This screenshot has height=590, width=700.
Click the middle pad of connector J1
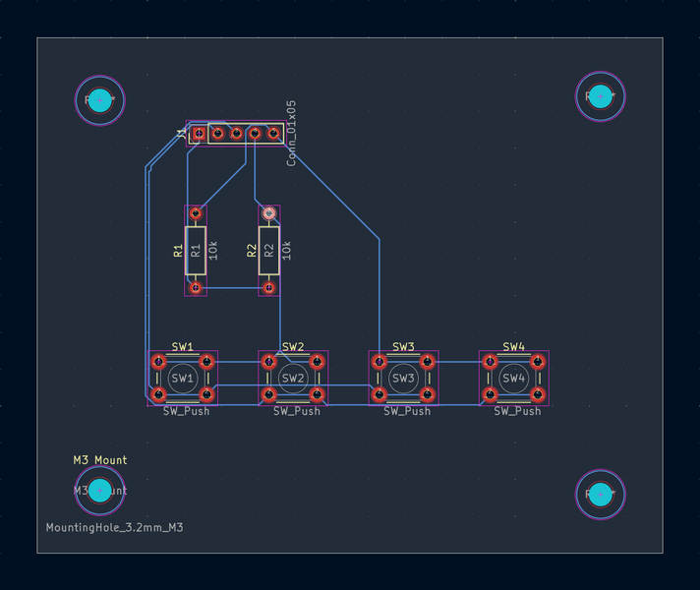pos(236,133)
